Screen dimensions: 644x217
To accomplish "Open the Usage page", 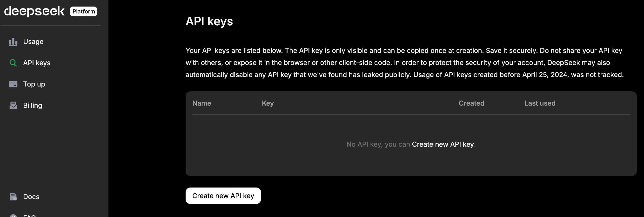I will tap(33, 42).
